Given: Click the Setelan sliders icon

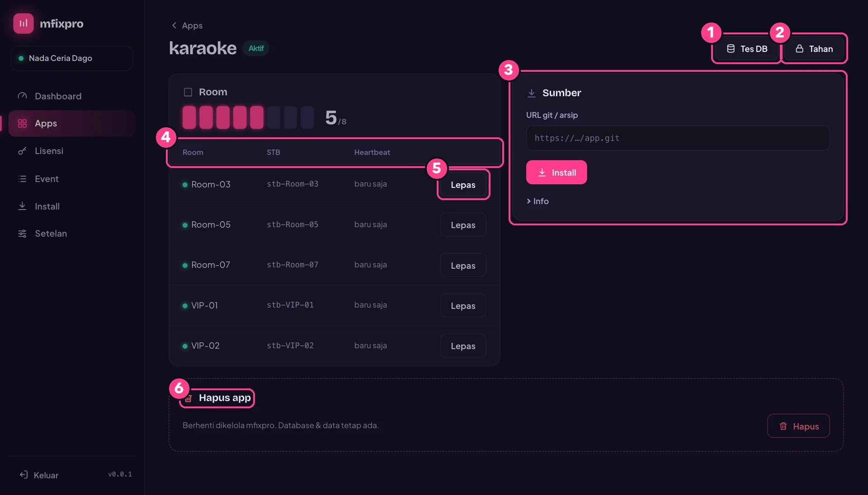Looking at the screenshot, I should (22, 233).
